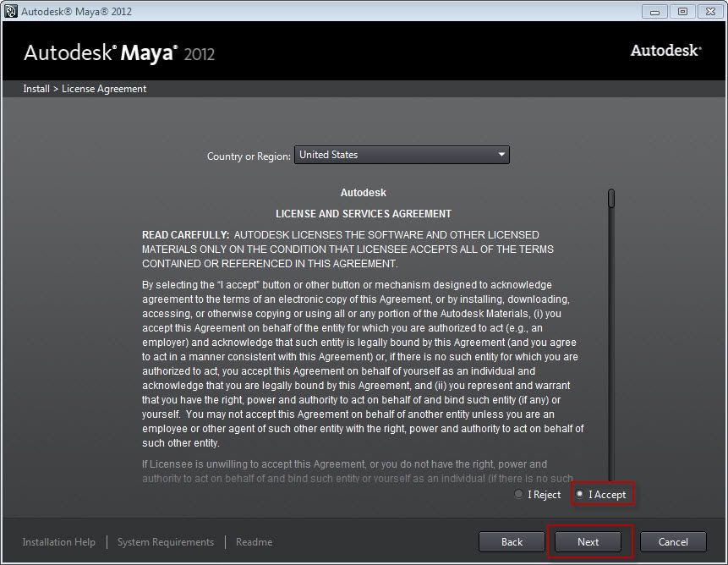Click the Country or Region label
This screenshot has height=565, width=728.
coord(249,156)
